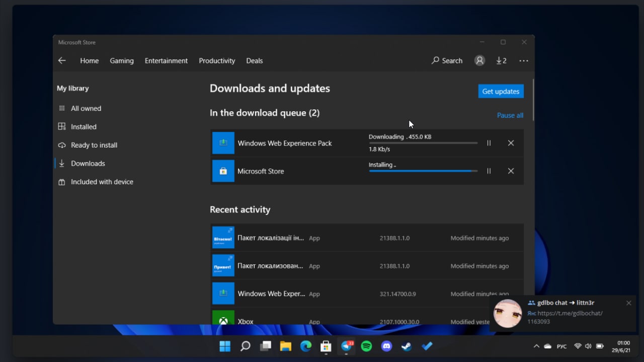
Task: Open the Вітаємо localization pack thumbnail
Action: 223,238
